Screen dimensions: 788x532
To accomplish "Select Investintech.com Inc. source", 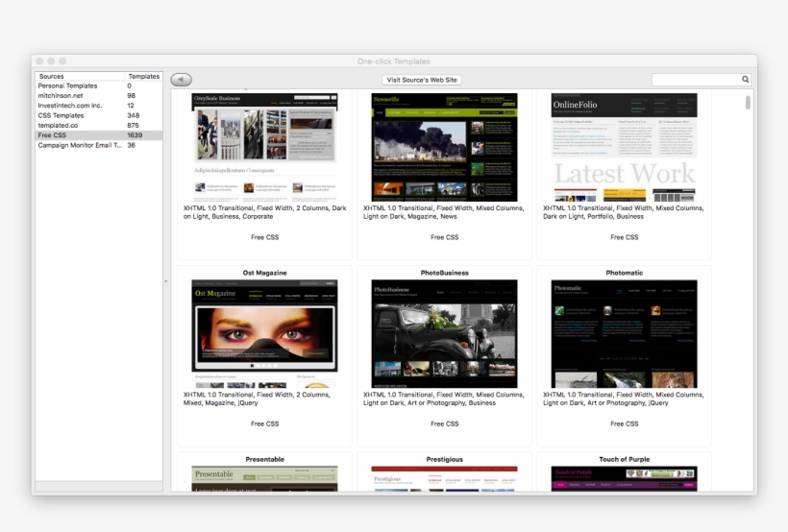I will pyautogui.click(x=99, y=106).
